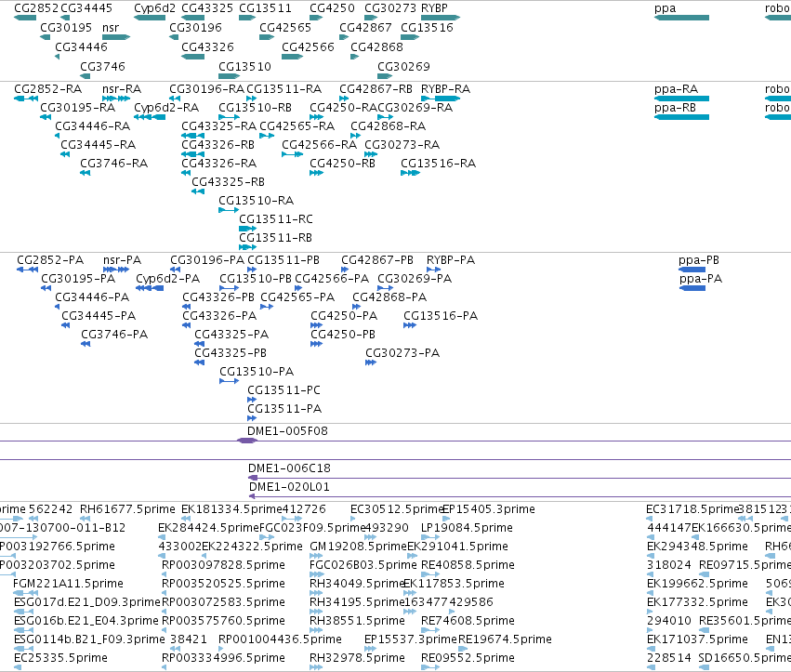
Task: Open the CG30269 gene feature
Action: [x=385, y=77]
